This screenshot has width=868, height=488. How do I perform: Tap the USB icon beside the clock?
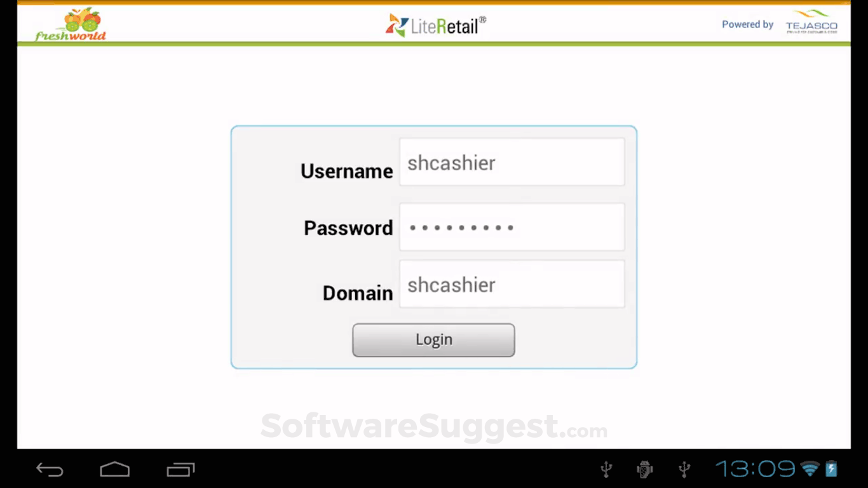click(684, 470)
